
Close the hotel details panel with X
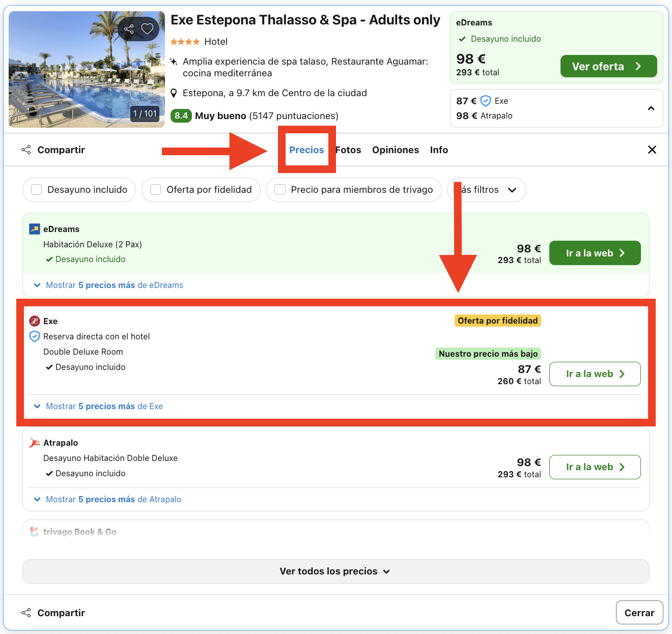pyautogui.click(x=652, y=150)
